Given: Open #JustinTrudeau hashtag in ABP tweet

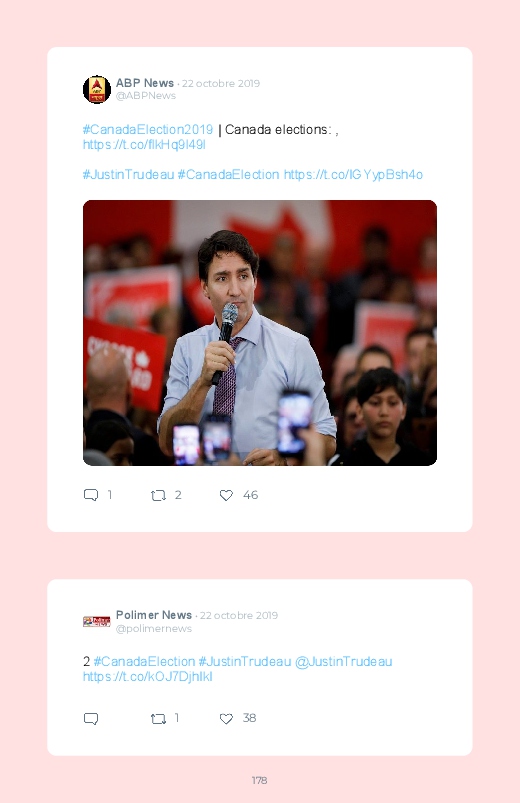Looking at the screenshot, I should click(x=129, y=175).
